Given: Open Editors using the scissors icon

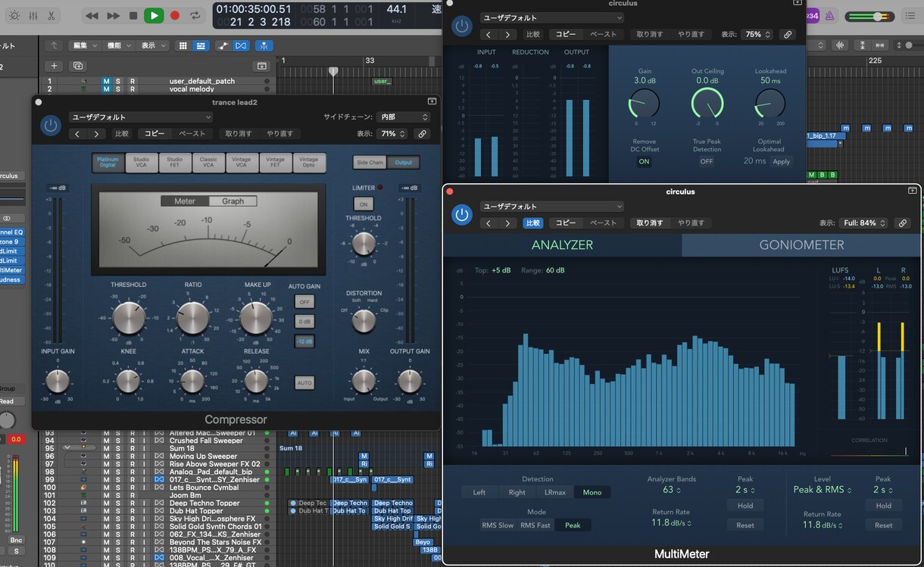Looking at the screenshot, I should click(52, 15).
